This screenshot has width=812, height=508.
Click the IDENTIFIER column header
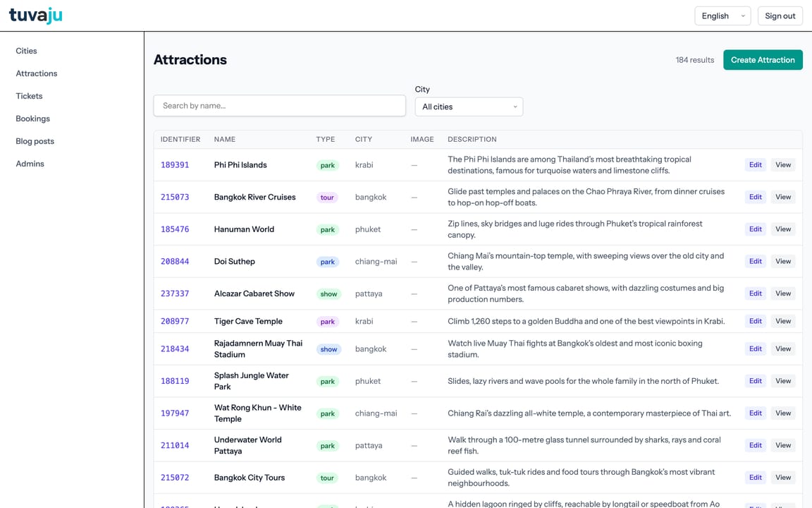point(180,140)
